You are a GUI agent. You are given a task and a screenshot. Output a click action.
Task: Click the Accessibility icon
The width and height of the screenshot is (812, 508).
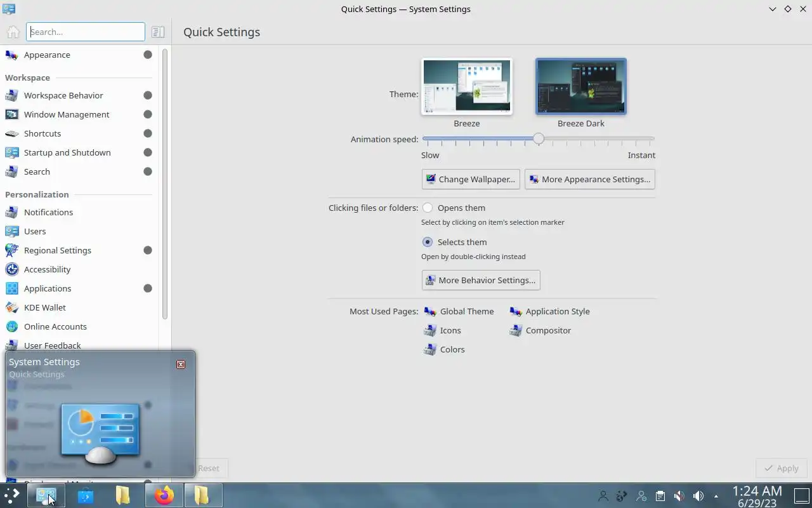point(11,269)
